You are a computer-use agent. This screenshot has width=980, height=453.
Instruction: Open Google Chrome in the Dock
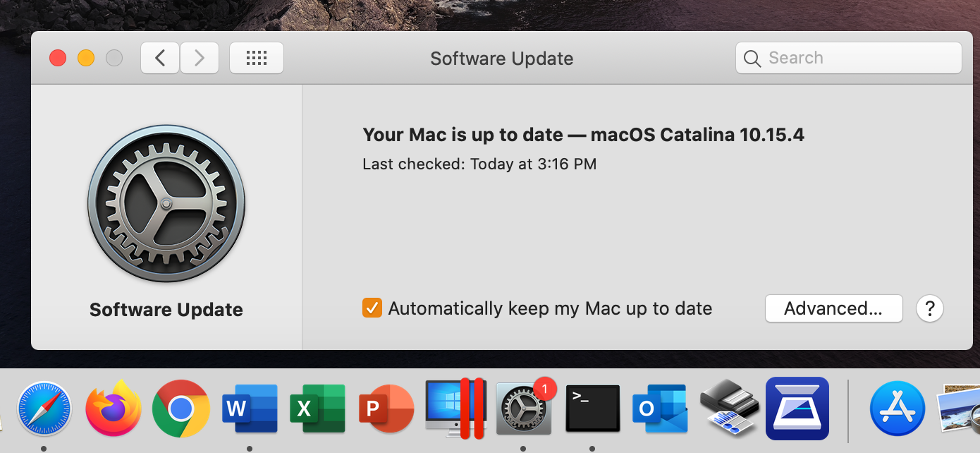tap(181, 409)
